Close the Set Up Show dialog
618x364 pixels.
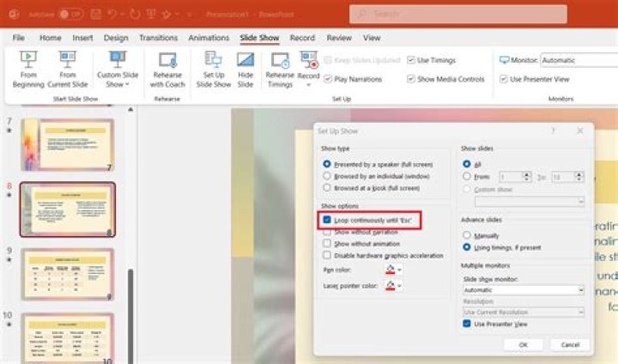579,130
